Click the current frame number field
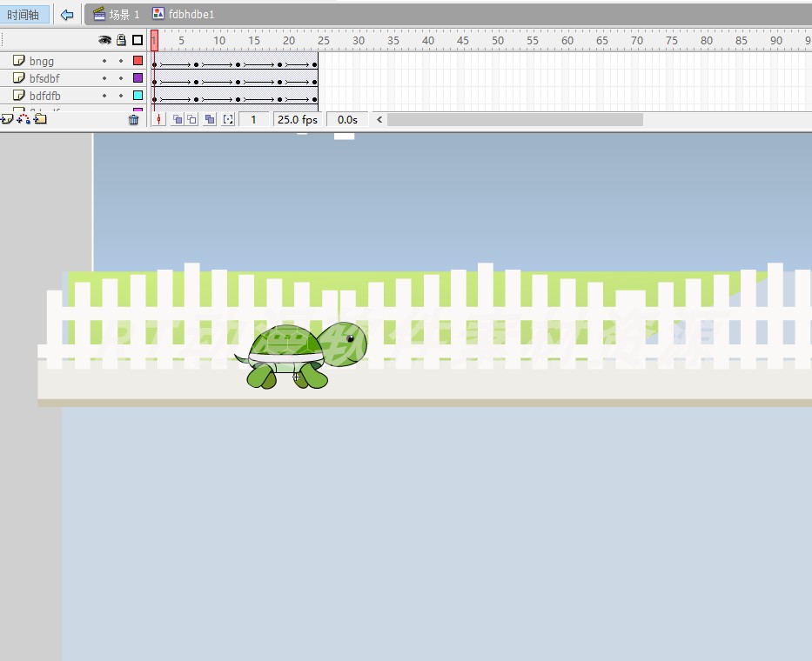This screenshot has height=661, width=812. pos(254,120)
